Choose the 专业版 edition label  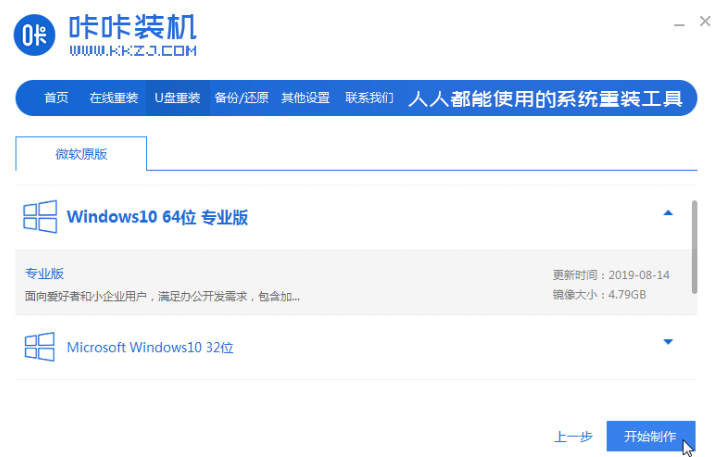(44, 274)
